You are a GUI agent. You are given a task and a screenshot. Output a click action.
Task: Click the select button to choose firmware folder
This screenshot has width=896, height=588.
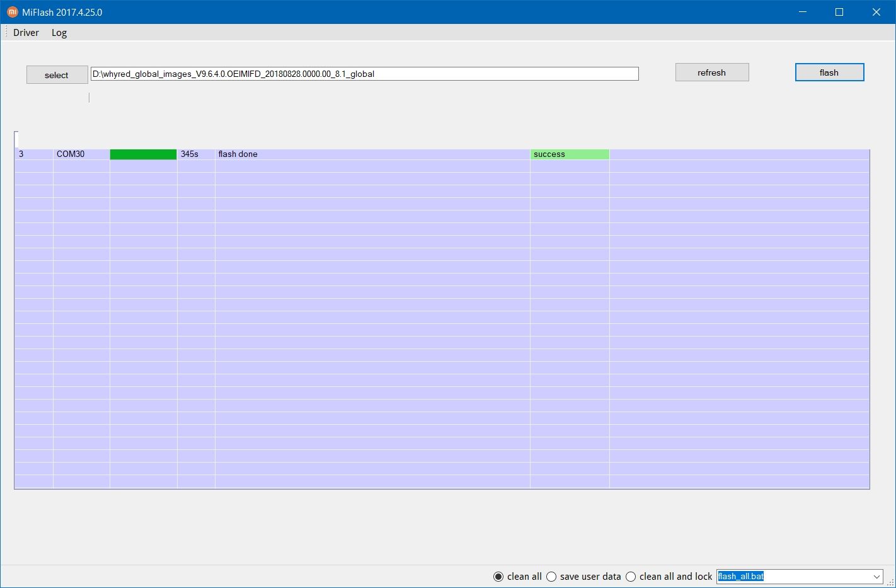click(57, 75)
